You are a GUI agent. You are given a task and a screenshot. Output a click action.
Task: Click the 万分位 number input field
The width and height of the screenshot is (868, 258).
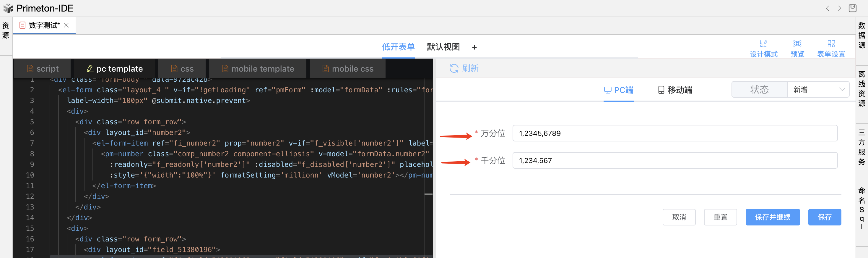tap(674, 133)
